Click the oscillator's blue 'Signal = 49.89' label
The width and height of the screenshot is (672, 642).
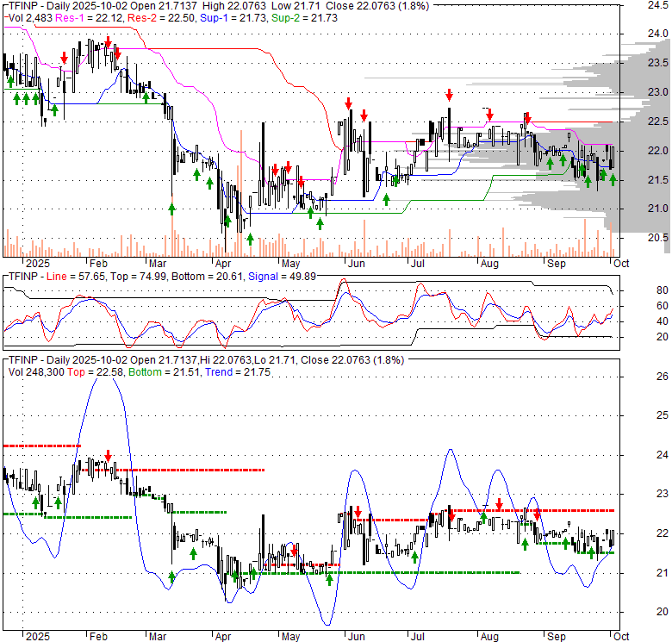coord(282,277)
